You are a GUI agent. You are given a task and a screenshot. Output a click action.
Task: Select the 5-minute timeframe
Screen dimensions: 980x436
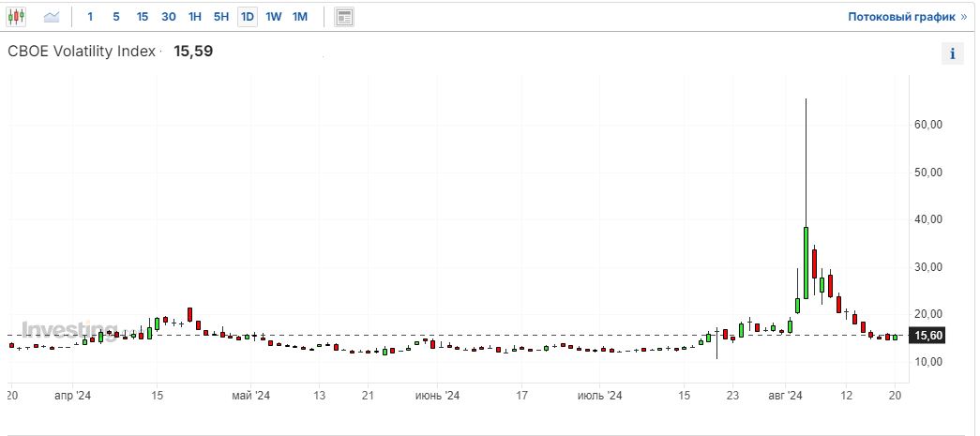(x=116, y=17)
